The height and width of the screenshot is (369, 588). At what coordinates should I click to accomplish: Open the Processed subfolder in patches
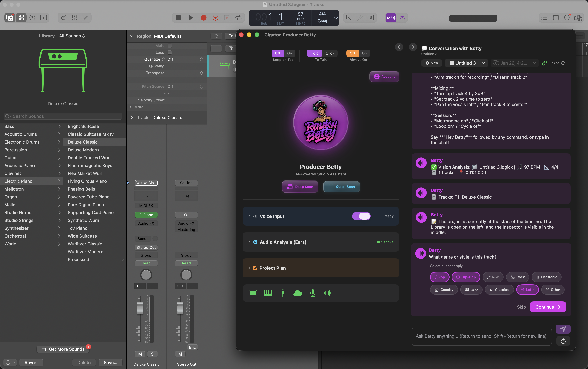pos(94,259)
